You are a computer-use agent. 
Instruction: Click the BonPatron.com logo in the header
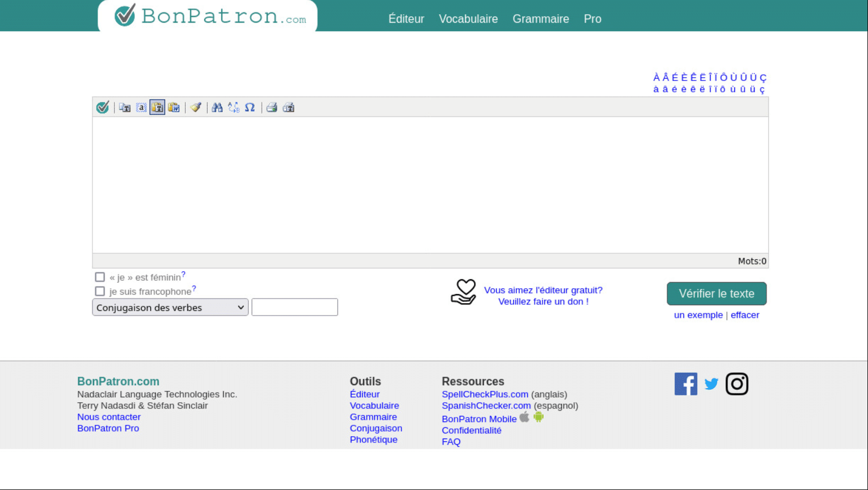[210, 16]
